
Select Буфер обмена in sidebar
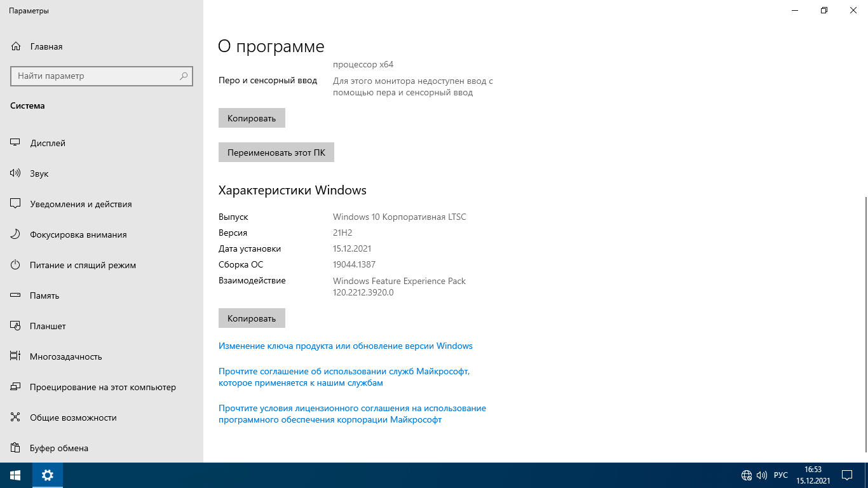[x=102, y=448]
